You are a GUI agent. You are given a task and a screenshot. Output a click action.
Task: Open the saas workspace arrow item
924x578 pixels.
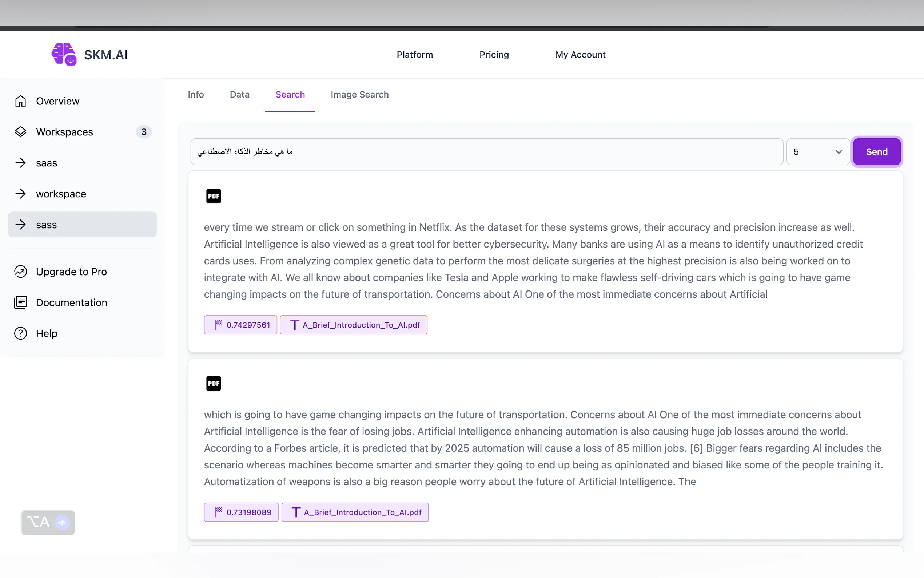click(47, 163)
